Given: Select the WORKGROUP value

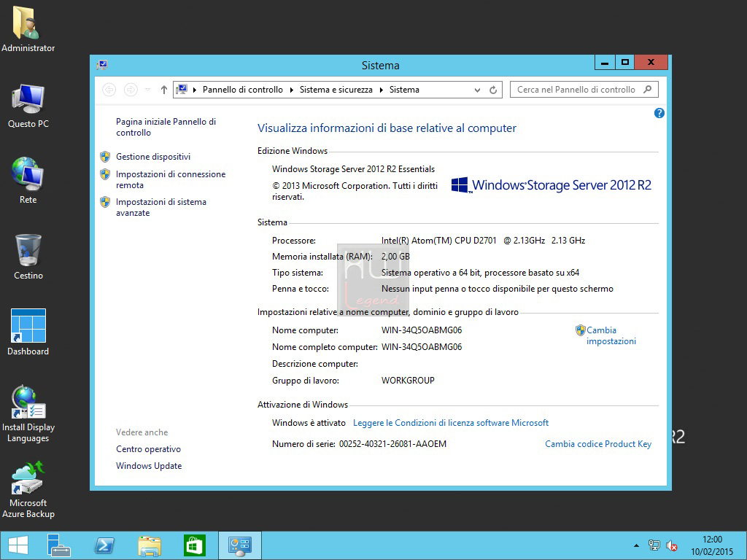Looking at the screenshot, I should (408, 381).
